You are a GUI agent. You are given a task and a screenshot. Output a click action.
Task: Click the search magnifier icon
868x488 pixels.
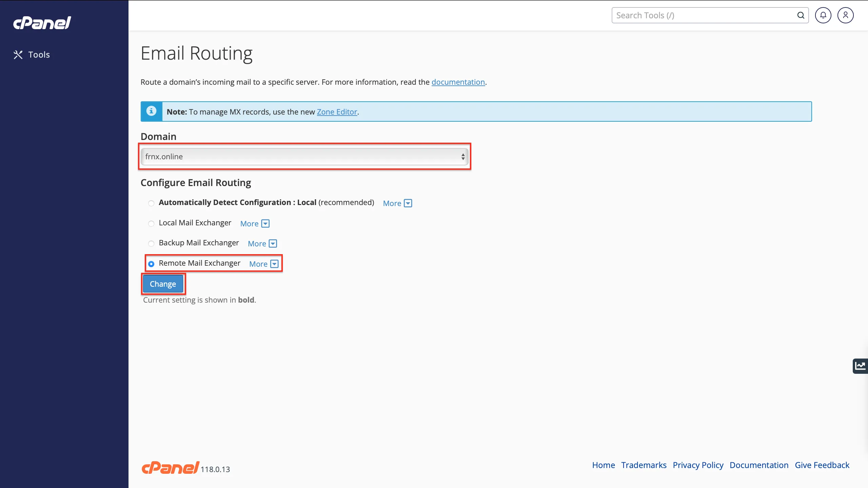pos(801,15)
